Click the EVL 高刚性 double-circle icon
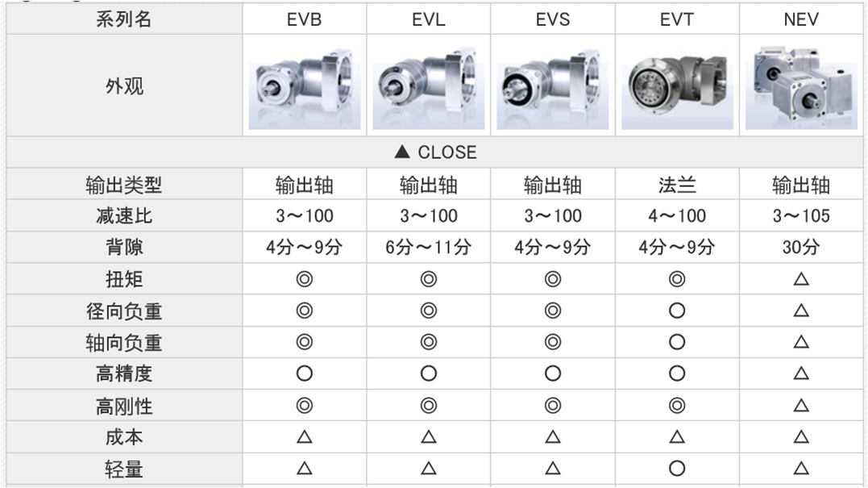This screenshot has width=868, height=488. click(429, 406)
